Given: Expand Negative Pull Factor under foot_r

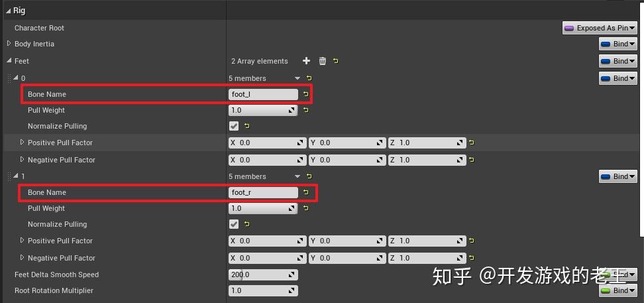Looking at the screenshot, I should 22,258.
